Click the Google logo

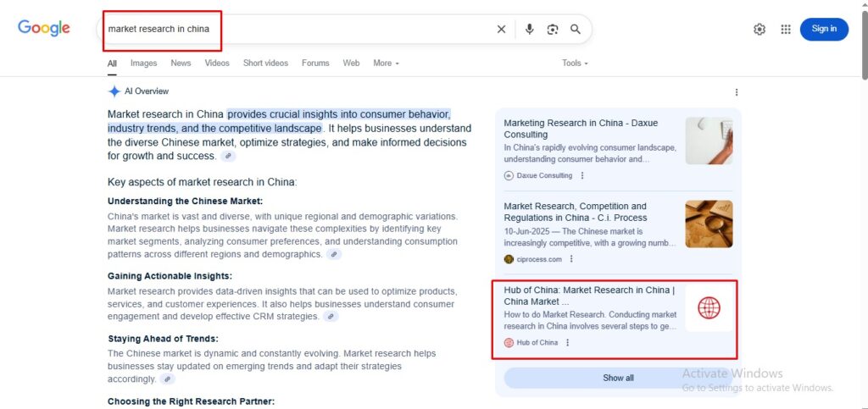tap(44, 28)
